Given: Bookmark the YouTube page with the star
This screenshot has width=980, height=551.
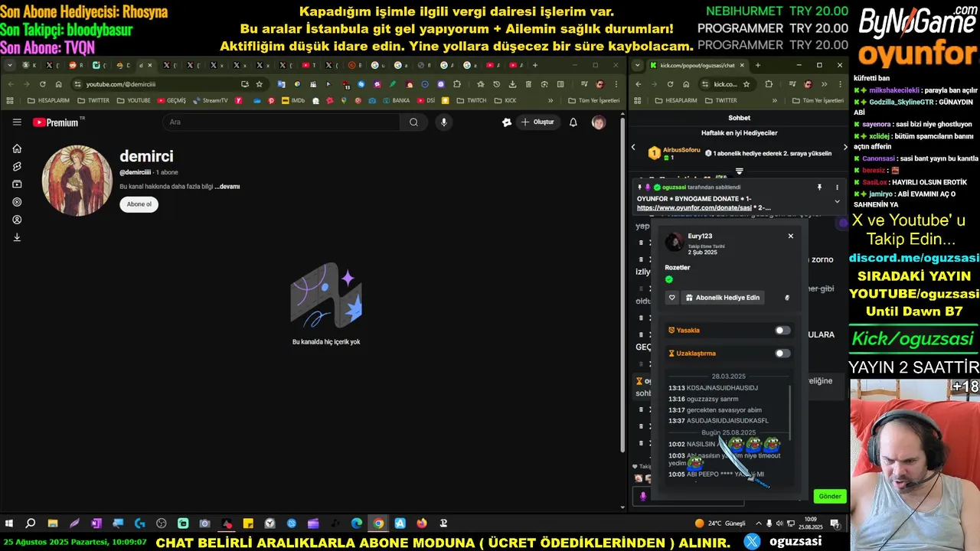Looking at the screenshot, I should [259, 84].
